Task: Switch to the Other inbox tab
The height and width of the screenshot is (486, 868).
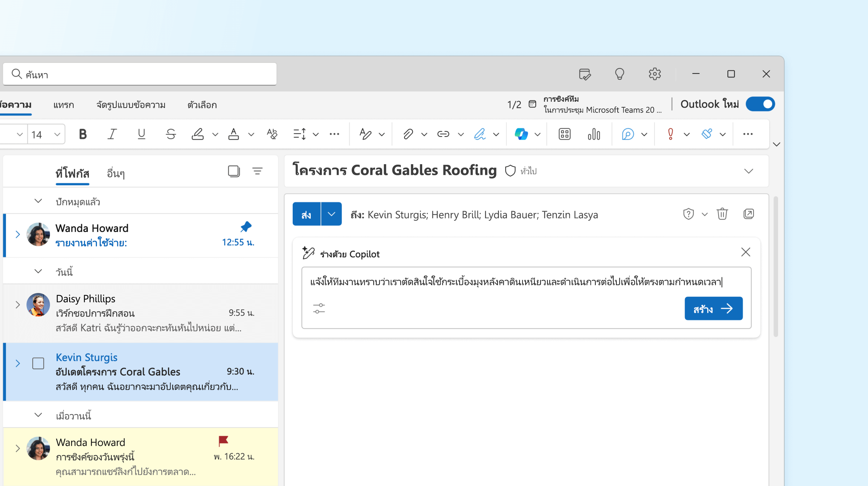Action: point(116,173)
